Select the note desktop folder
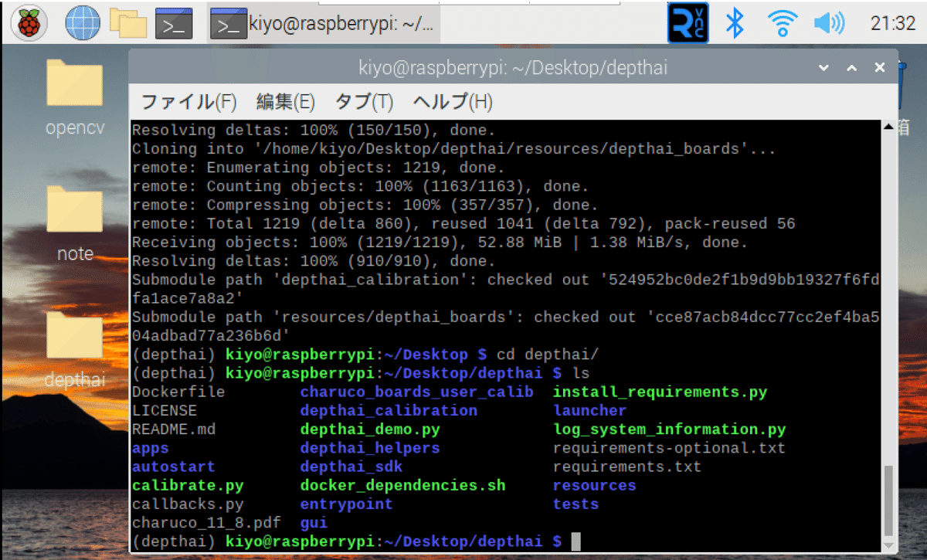 [x=75, y=222]
